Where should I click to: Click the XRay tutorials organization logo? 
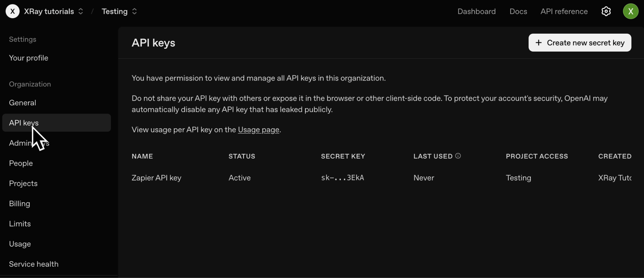tap(13, 11)
